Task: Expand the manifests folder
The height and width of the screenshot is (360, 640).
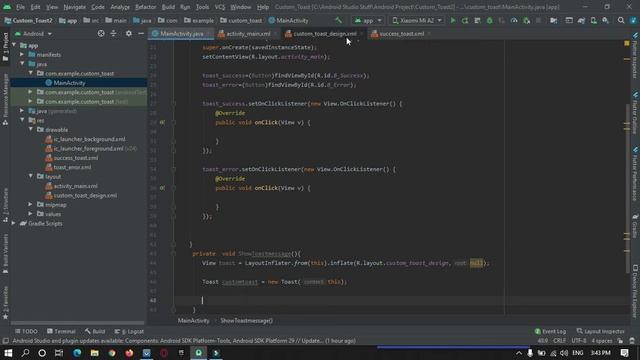Action: click(22, 55)
